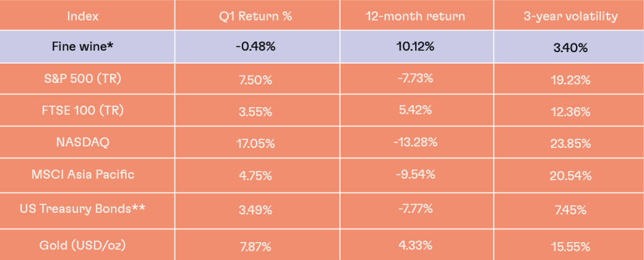The height and width of the screenshot is (260, 644).
Task: Click the 12-month return column header
Action: coord(415,16)
